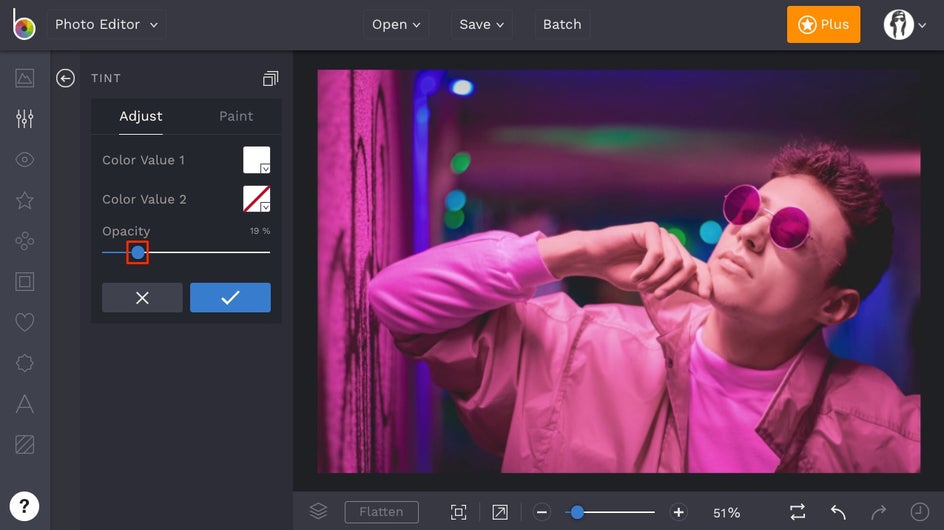Switch to the Paint tab

point(236,116)
